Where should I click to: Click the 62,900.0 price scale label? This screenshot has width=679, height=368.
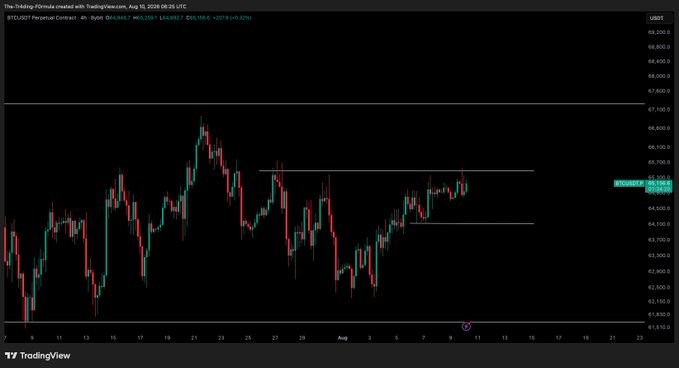tap(659, 271)
